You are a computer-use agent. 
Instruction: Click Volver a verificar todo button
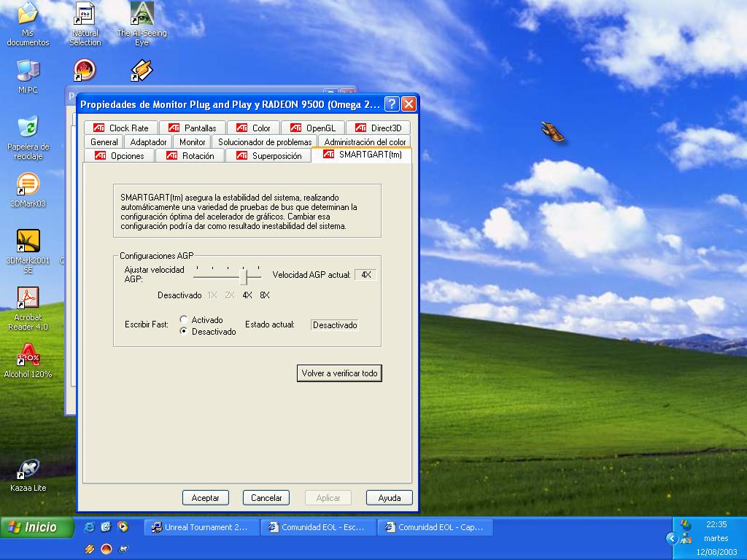(339, 373)
